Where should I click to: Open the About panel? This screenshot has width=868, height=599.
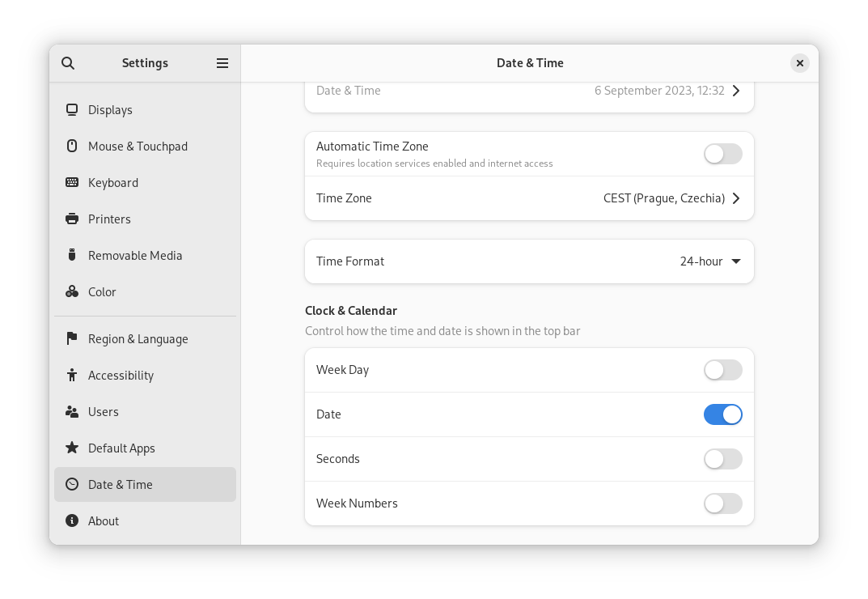[x=104, y=521]
